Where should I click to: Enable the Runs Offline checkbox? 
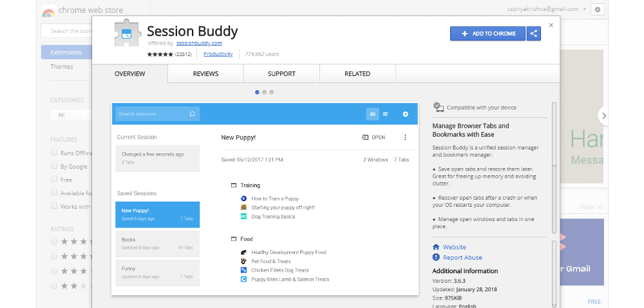pyautogui.click(x=54, y=152)
